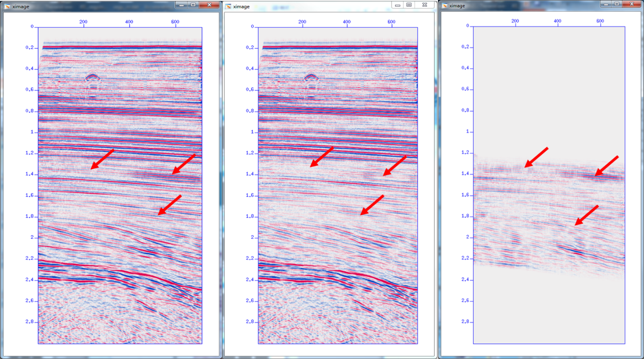Click the middle ximage window app icon
Screen dimensions: 644x359
tap(228, 7)
